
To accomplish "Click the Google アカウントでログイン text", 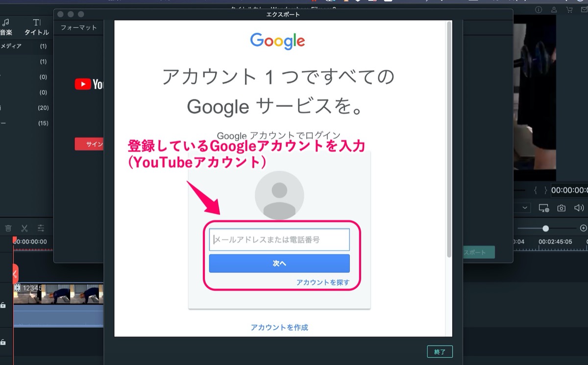I will (x=278, y=135).
